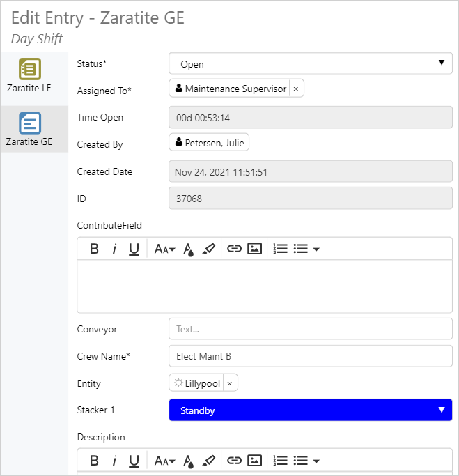
Task: Select the Zaratite GE tab
Action: click(x=29, y=130)
